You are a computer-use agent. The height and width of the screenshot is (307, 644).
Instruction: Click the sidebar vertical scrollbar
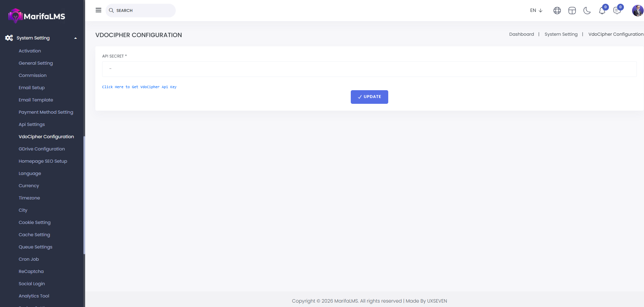84,195
